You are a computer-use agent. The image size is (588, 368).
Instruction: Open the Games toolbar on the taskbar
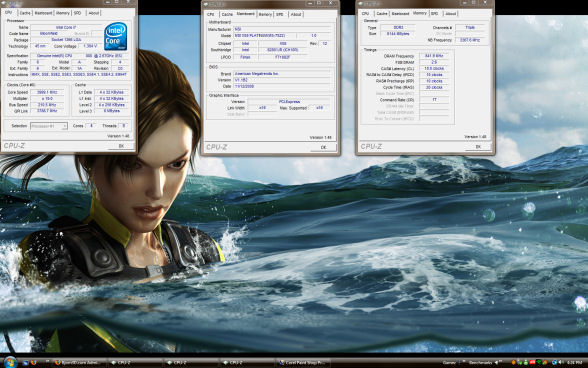[x=449, y=363]
